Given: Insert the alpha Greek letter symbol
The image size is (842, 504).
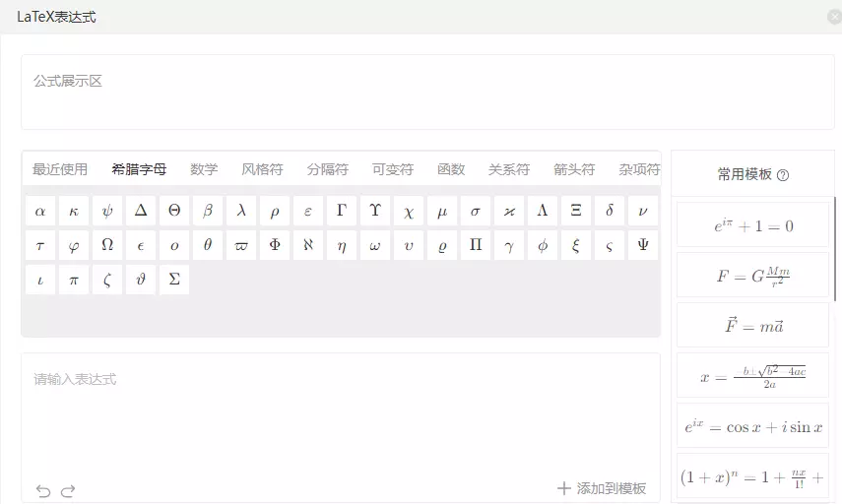Looking at the screenshot, I should tap(40, 211).
